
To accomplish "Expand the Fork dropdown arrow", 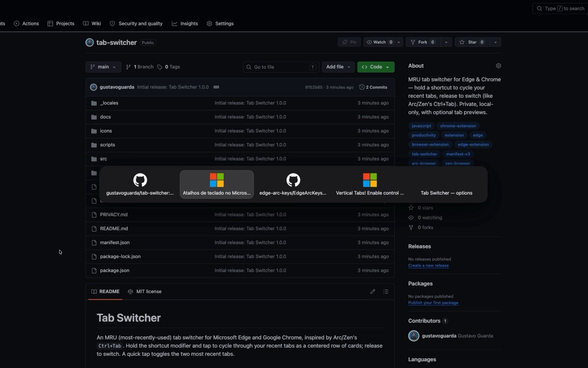I will (446, 42).
